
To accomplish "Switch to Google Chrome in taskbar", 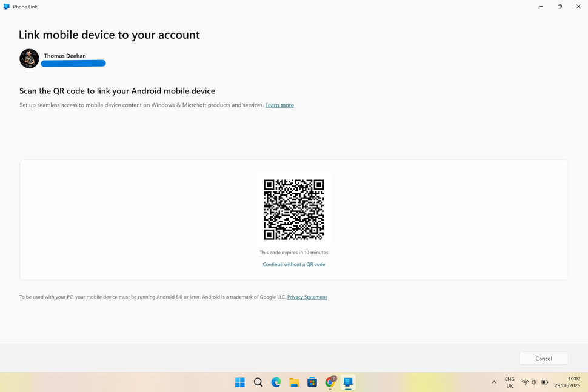I will pos(330,382).
